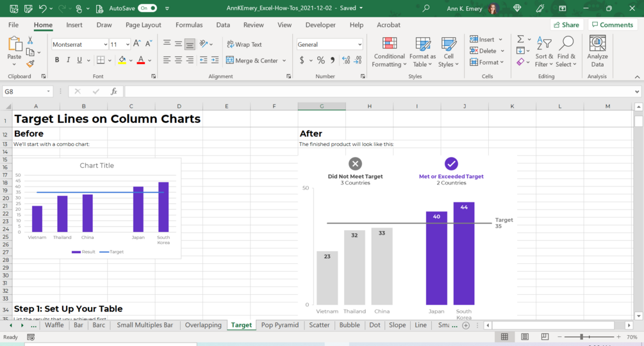Expand Format as Table menu
The width and height of the screenshot is (644, 346).
pyautogui.click(x=423, y=52)
